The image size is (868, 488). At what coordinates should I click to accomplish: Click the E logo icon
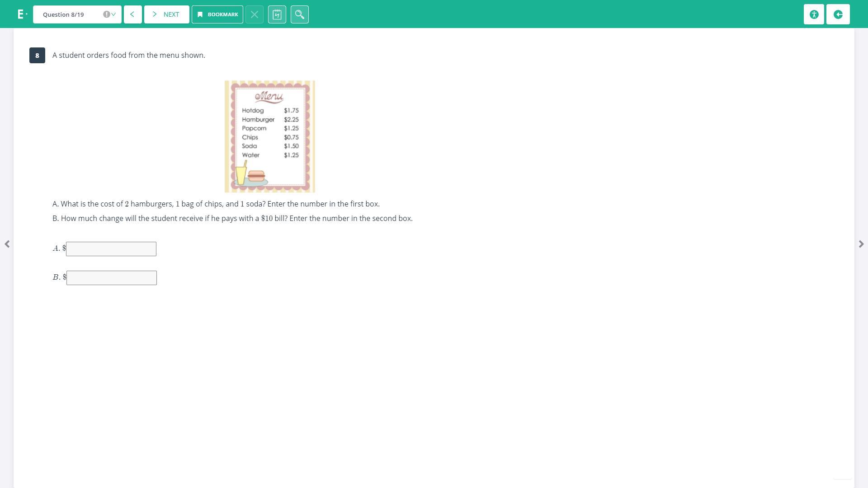(21, 14)
